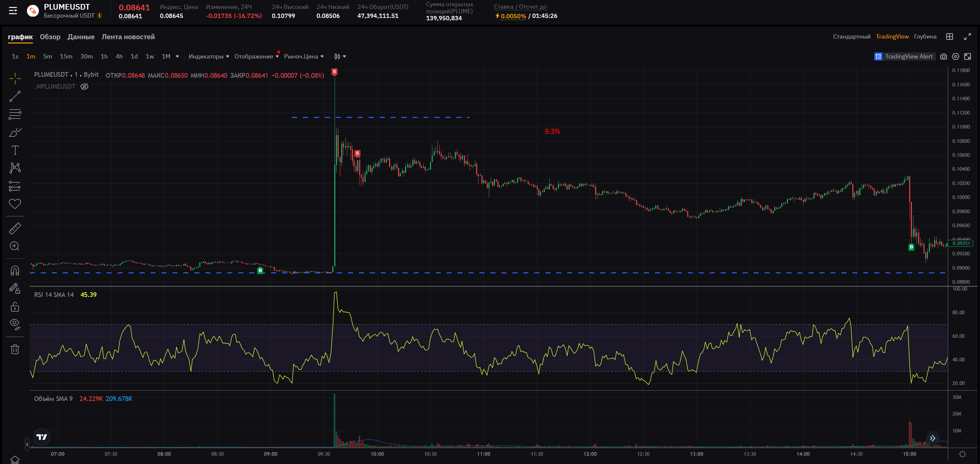Click the TradingView Alert button
980x464 pixels.
point(904,57)
